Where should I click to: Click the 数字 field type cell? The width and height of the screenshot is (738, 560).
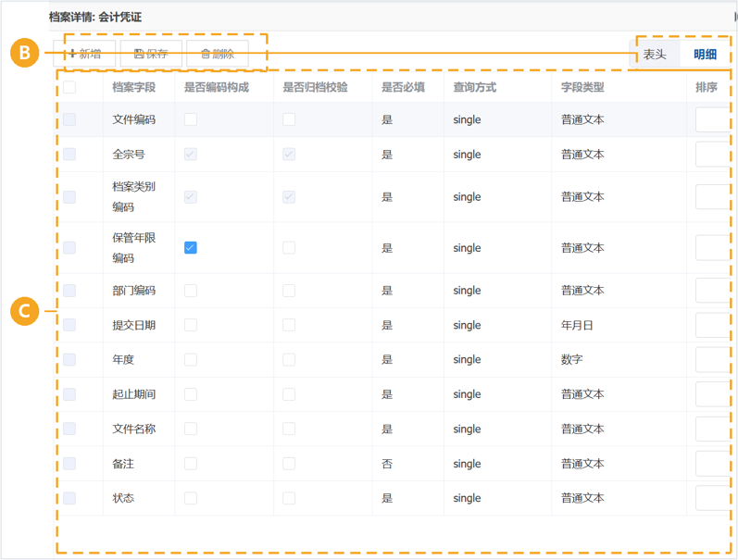click(572, 359)
